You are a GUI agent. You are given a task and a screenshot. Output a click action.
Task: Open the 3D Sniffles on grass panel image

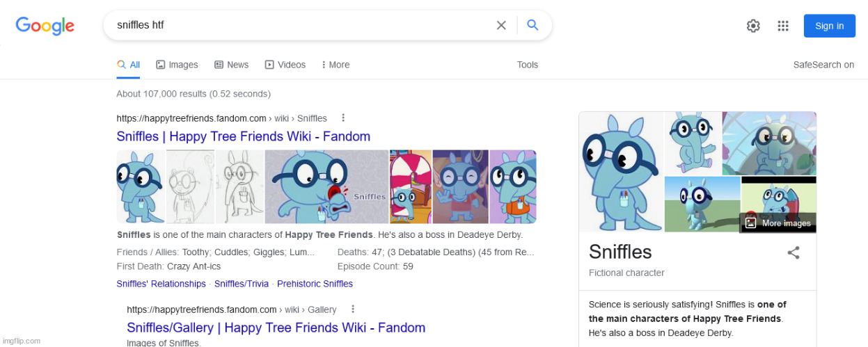tap(702, 204)
